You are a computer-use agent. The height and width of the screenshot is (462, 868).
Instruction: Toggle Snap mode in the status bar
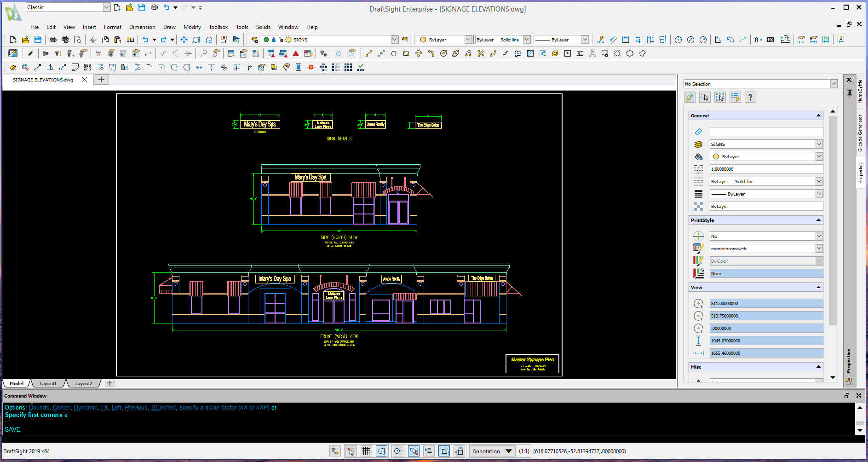click(x=351, y=451)
